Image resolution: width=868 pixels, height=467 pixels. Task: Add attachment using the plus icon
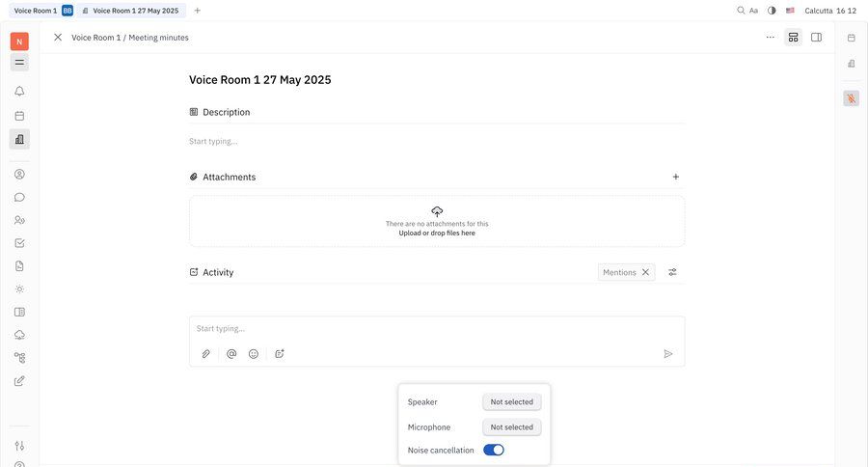[676, 178]
